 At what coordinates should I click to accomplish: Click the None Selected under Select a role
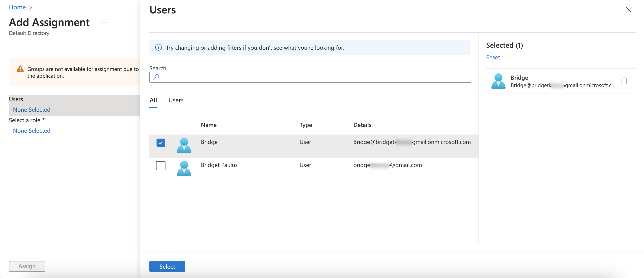[x=32, y=130]
